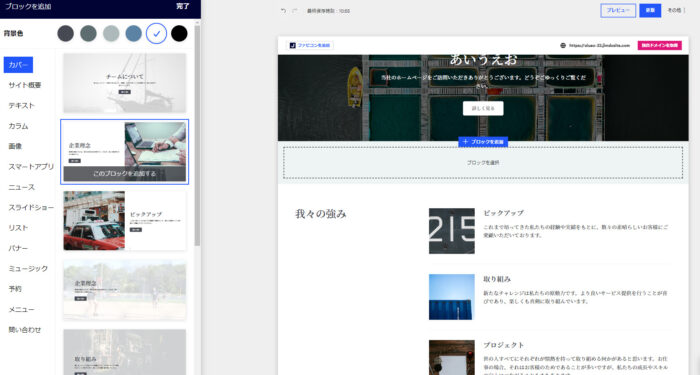Select the black background color
Viewport: 700px width, 375px height.
pyautogui.click(x=179, y=33)
